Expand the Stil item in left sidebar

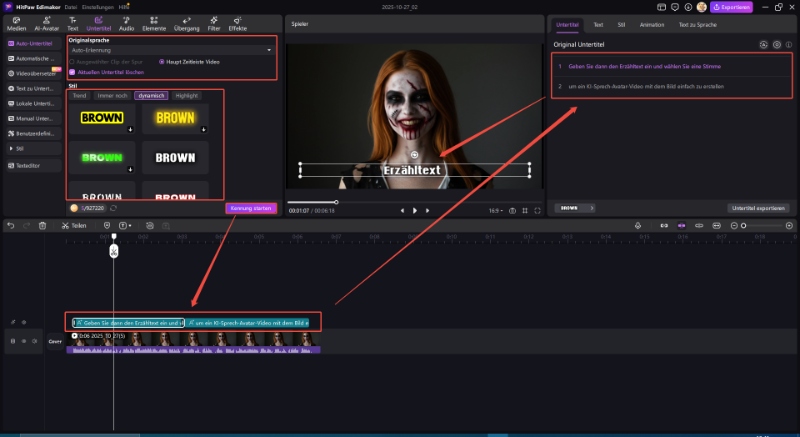pos(34,148)
